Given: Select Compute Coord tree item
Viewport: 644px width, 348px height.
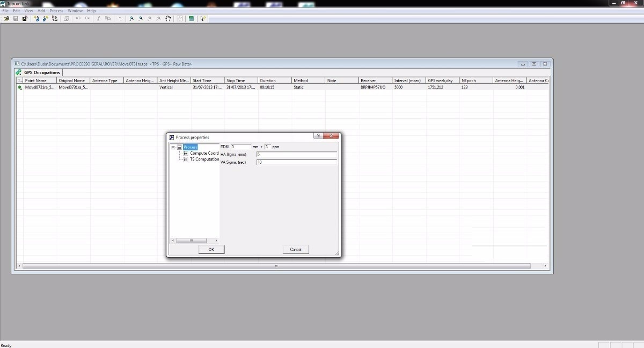Looking at the screenshot, I should click(204, 153).
